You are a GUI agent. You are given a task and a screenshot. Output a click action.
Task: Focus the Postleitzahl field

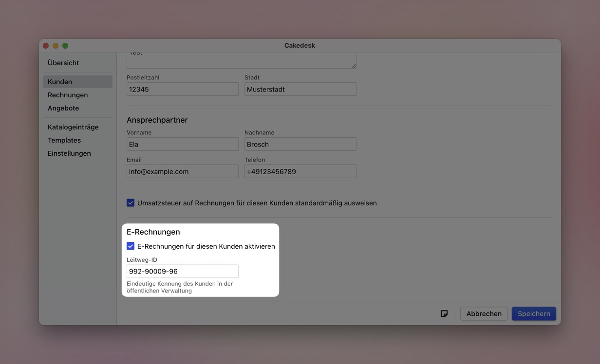[x=182, y=89]
